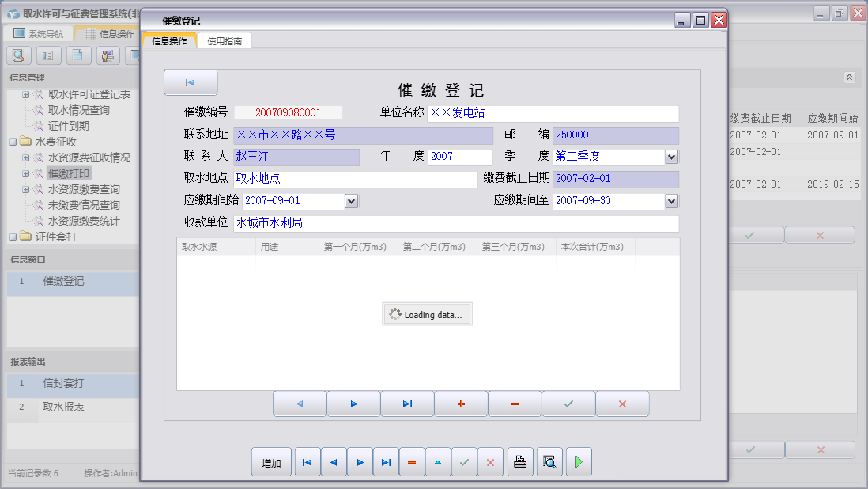Open the 应缴期间至 date dropdown
Viewport: 868px width, 489px height.
[x=671, y=201]
